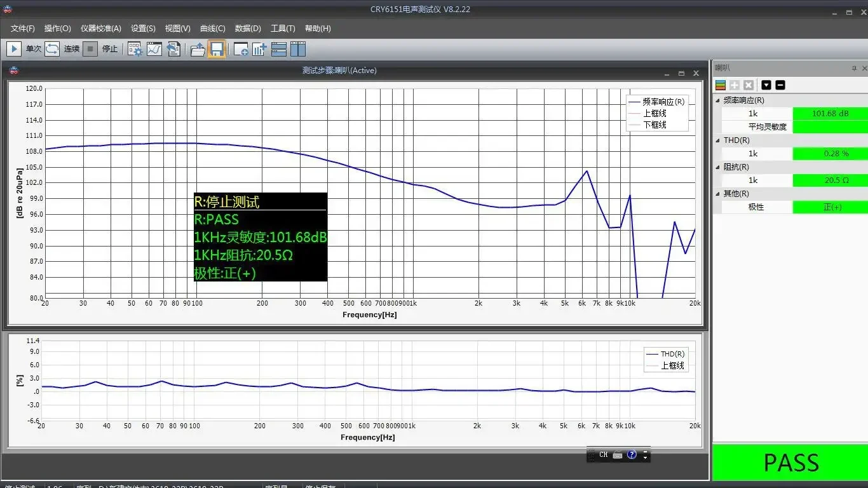Click the blue help icon on language bar
Screen dimensions: 868x488
point(632,454)
